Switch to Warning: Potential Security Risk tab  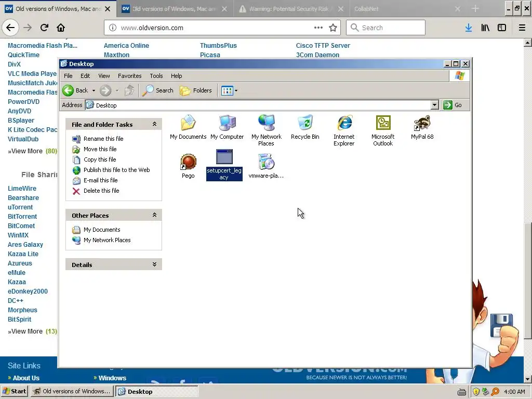point(291,9)
